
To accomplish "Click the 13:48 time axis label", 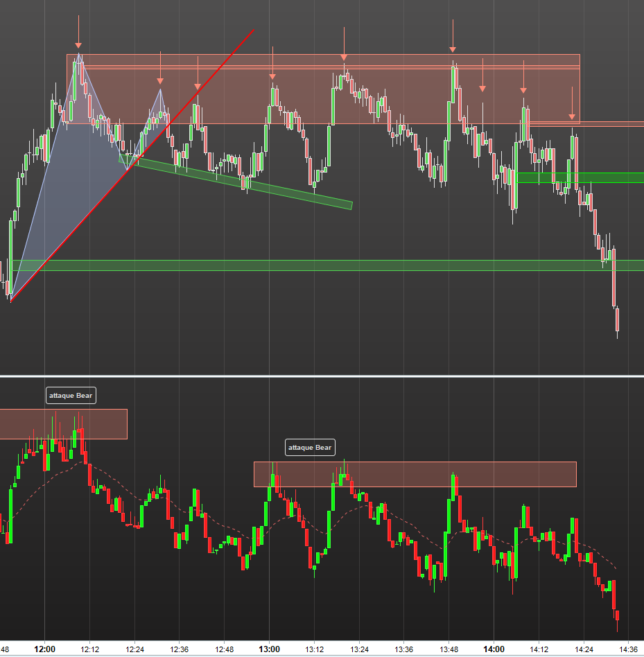I will (449, 649).
